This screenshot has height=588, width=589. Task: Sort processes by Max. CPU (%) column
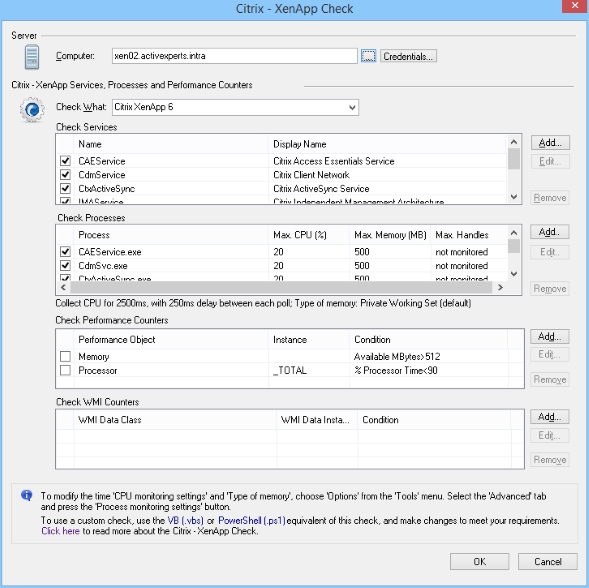(x=309, y=235)
